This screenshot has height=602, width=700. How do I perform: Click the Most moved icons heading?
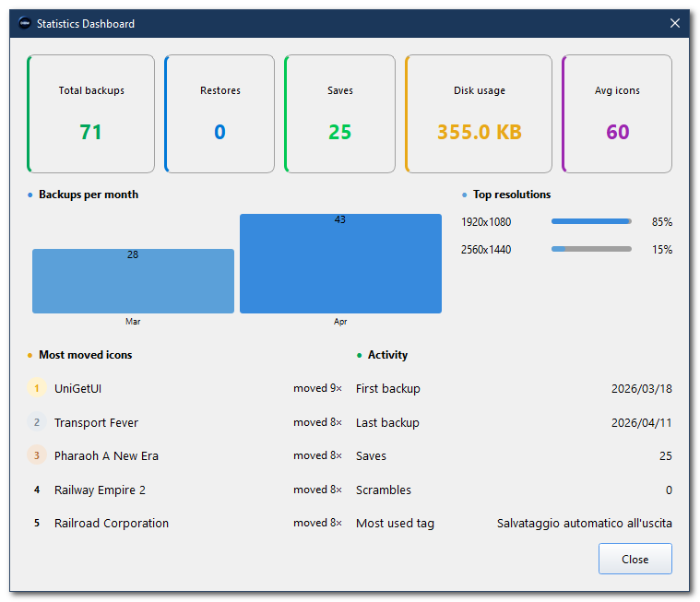coord(85,355)
